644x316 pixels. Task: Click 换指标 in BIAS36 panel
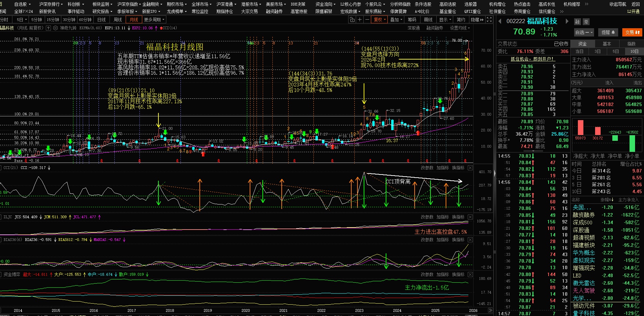[458, 240]
